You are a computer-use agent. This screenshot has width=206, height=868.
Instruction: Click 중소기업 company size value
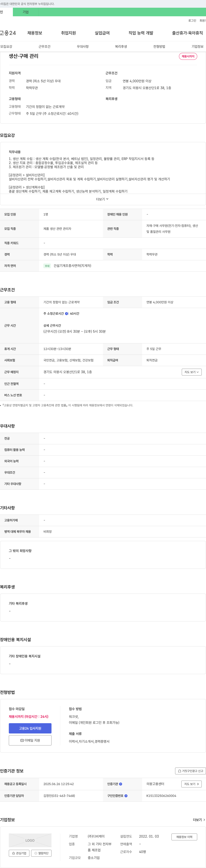pos(94,858)
